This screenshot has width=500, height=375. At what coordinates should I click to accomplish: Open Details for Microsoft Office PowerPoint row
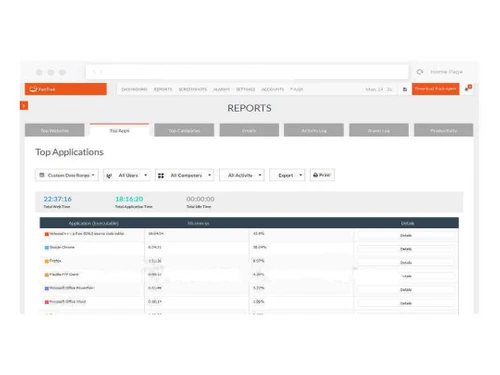coord(406,290)
